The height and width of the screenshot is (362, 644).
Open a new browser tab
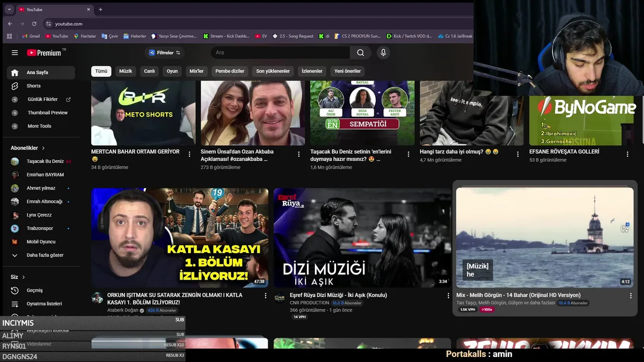click(x=100, y=9)
